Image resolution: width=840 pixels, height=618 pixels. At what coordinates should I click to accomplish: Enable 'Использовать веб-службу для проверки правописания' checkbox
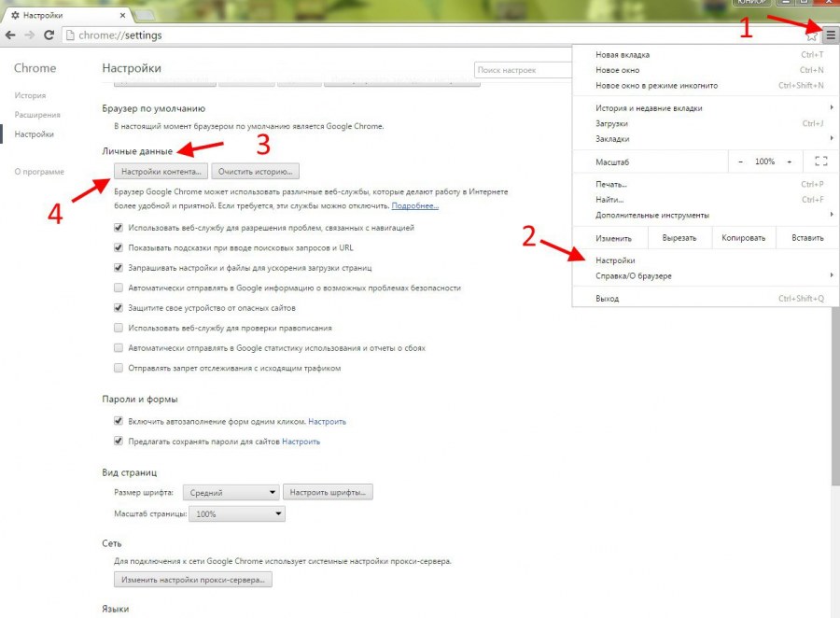tap(119, 328)
